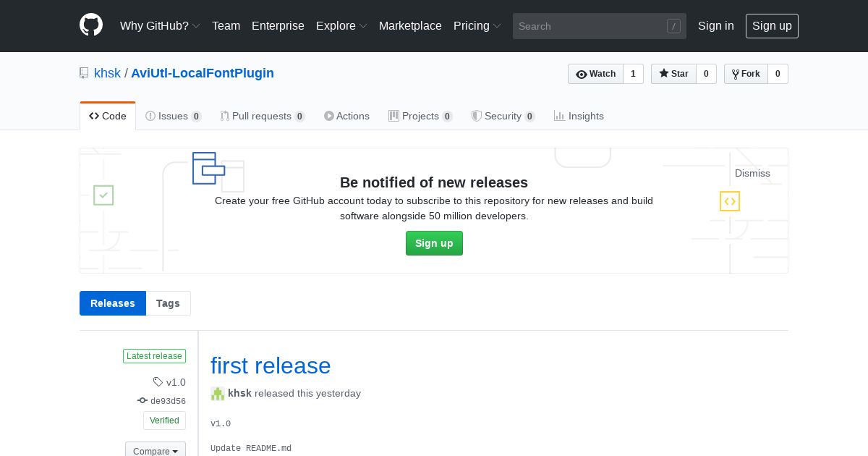Image resolution: width=868 pixels, height=456 pixels.
Task: Open the Security tab
Action: click(x=503, y=116)
